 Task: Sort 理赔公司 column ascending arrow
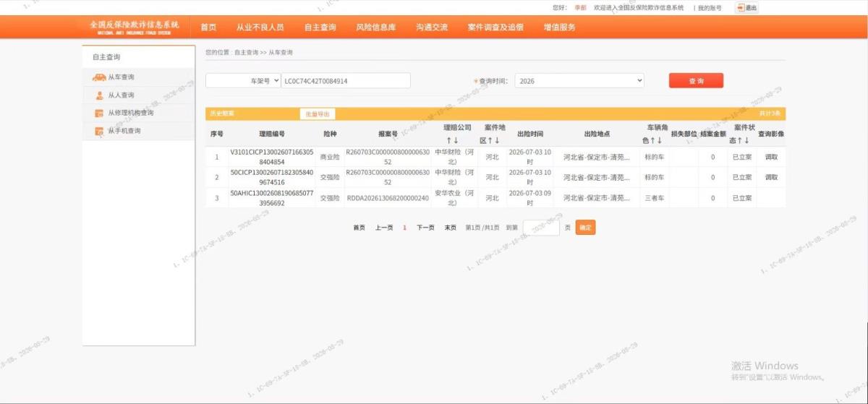point(448,140)
